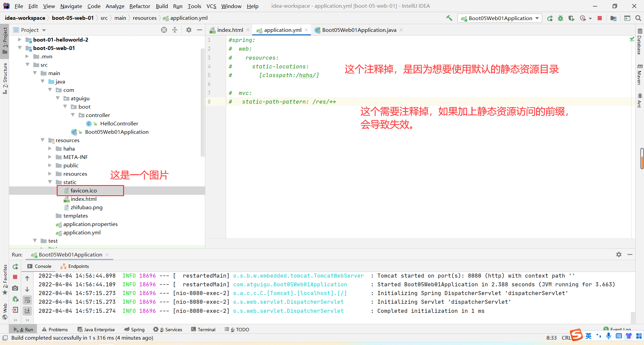Open the Run panel settings gear
644x345 pixels.
619,254
